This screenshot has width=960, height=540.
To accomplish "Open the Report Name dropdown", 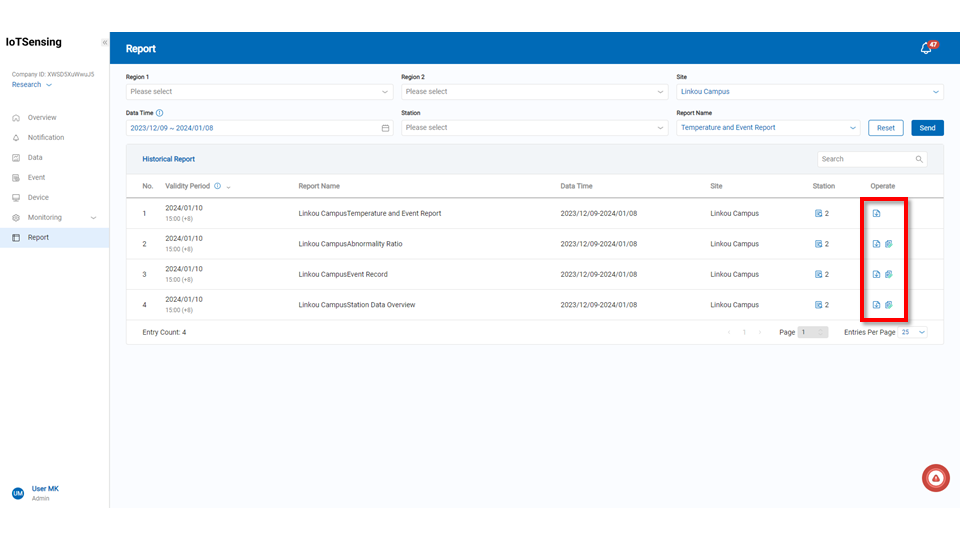I will pos(767,128).
